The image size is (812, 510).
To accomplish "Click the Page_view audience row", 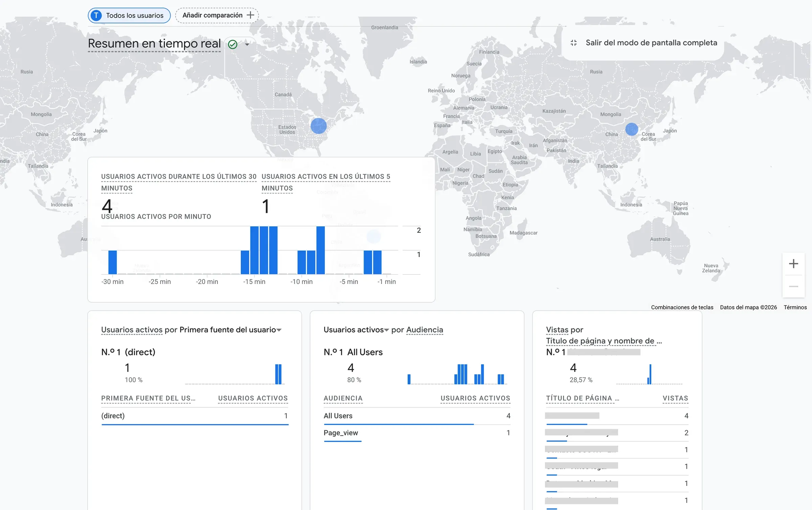I will 417,433.
